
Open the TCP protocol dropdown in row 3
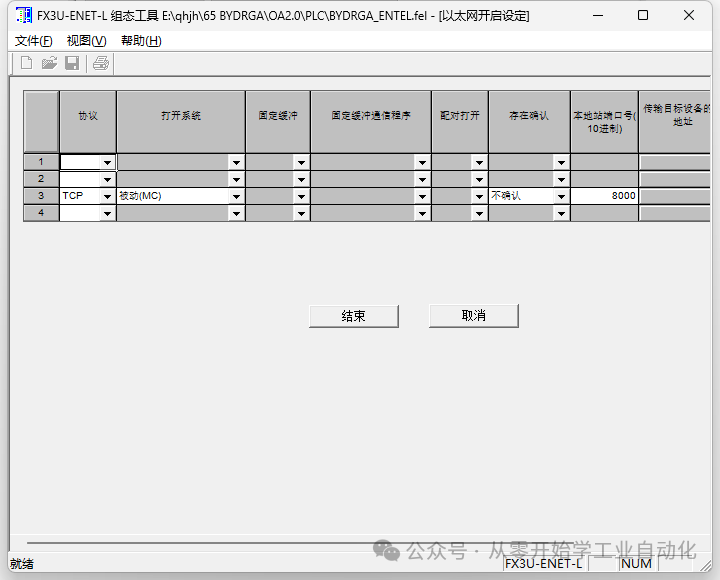tap(107, 197)
